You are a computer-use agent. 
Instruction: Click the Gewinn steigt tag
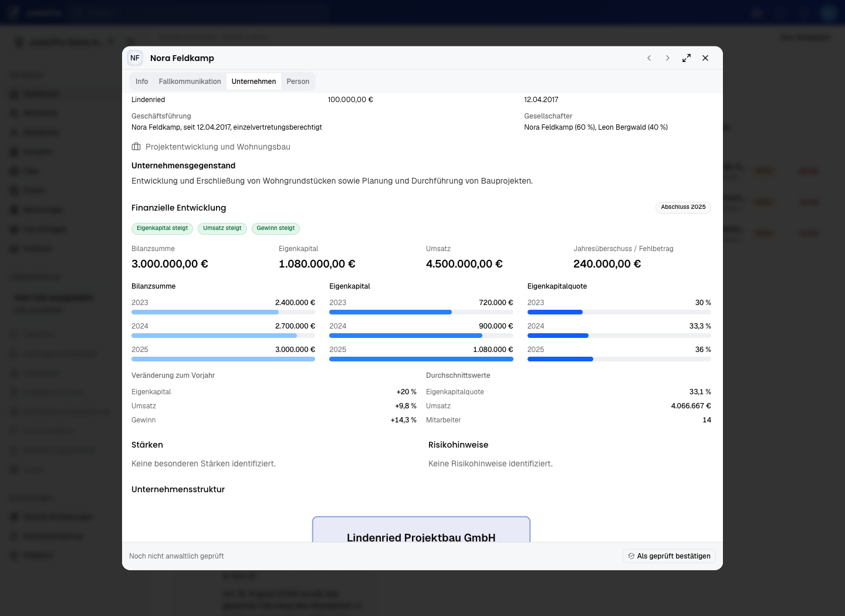(x=276, y=228)
